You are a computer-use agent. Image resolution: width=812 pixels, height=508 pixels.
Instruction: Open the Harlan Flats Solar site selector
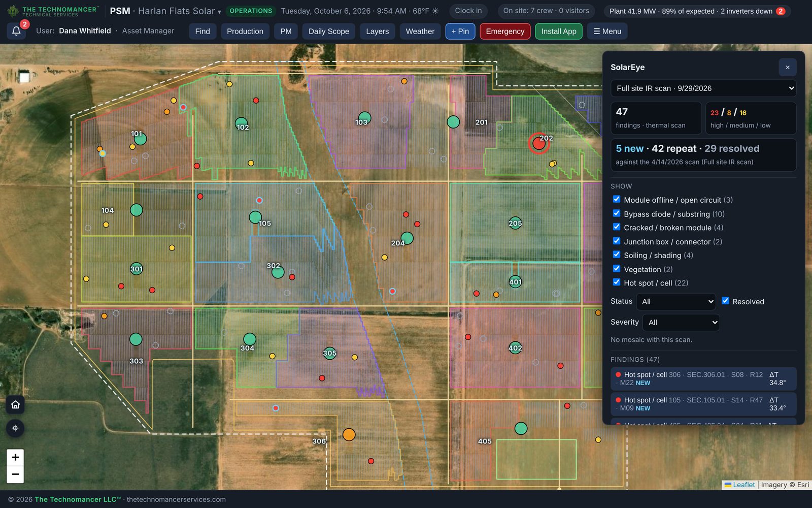click(x=180, y=11)
